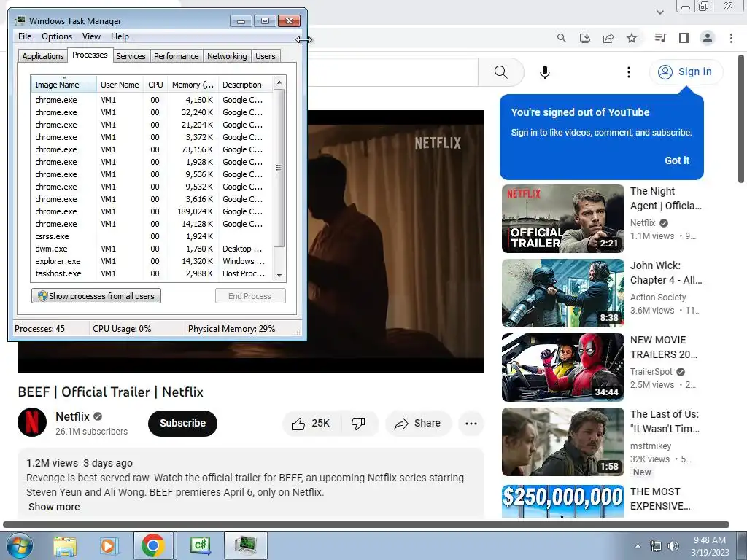Click the page horizontal scrollbar

tap(366, 525)
